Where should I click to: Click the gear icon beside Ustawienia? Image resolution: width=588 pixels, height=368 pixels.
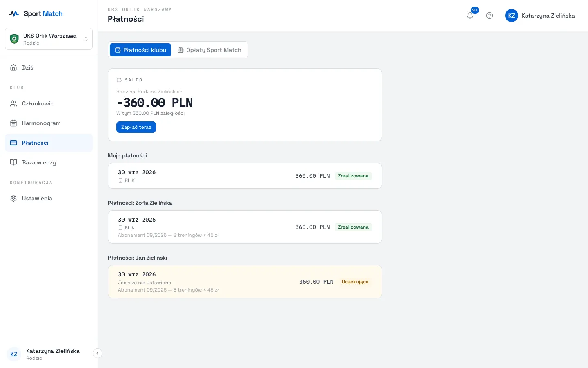[x=13, y=198]
